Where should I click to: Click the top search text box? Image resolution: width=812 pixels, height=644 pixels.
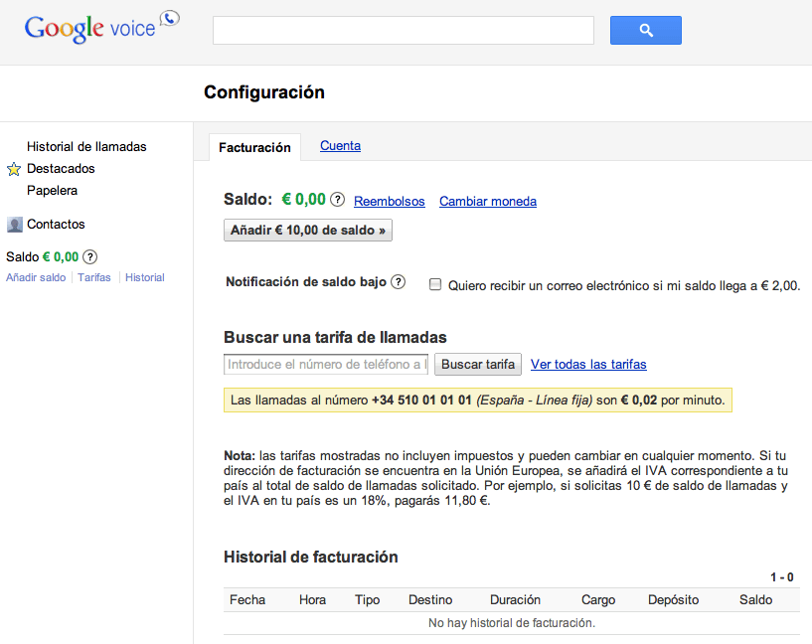tap(403, 31)
